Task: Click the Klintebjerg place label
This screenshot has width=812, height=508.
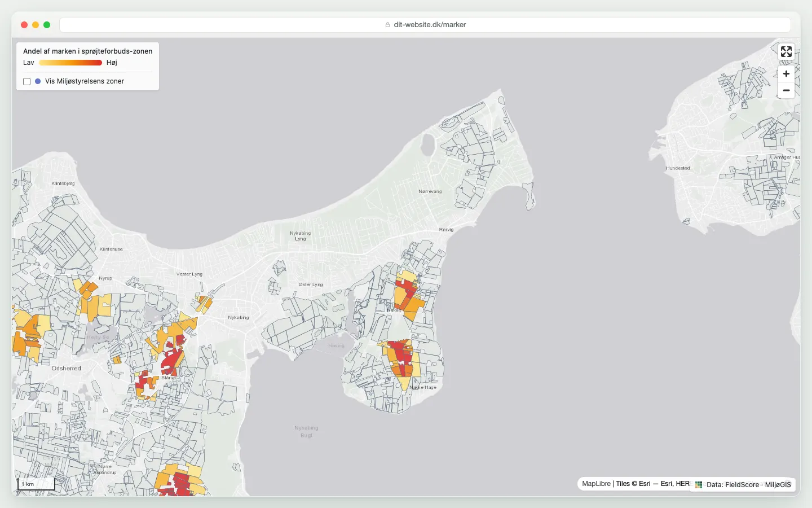Action: click(x=63, y=183)
